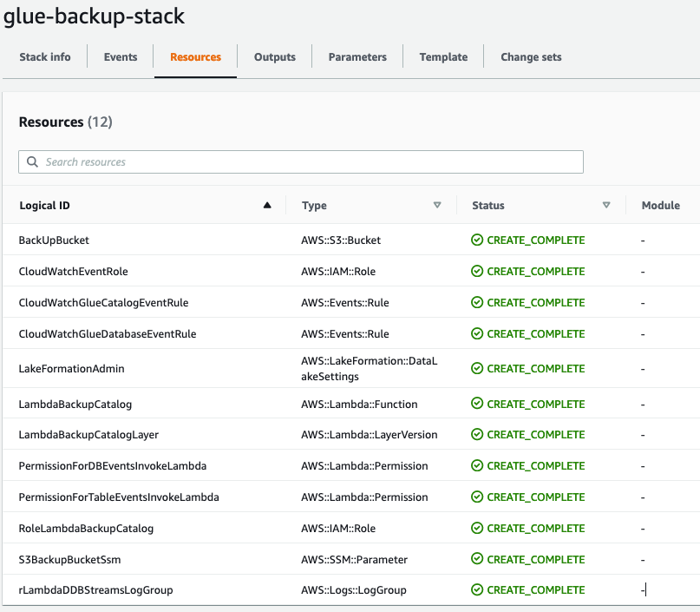Click rLambdaDDBStreamsLogGroup status check icon
This screenshot has width=700, height=612.
[x=477, y=590]
